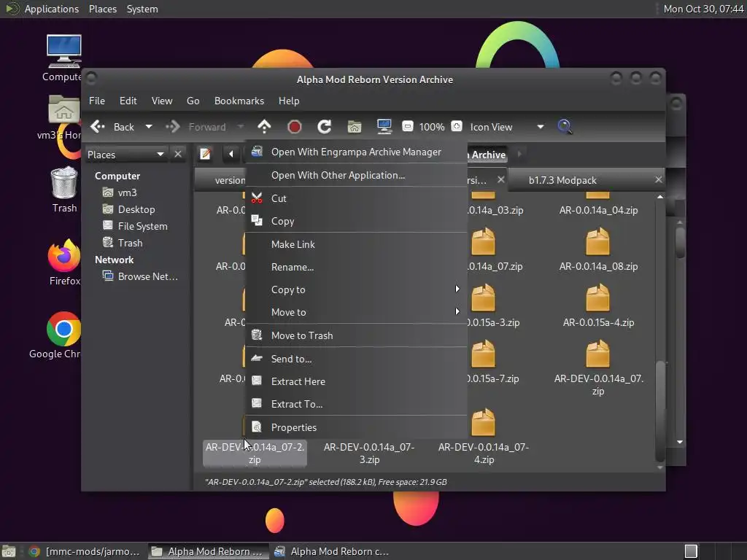The width and height of the screenshot is (747, 560).
Task: Expand the Move to submenu
Action: (356, 312)
